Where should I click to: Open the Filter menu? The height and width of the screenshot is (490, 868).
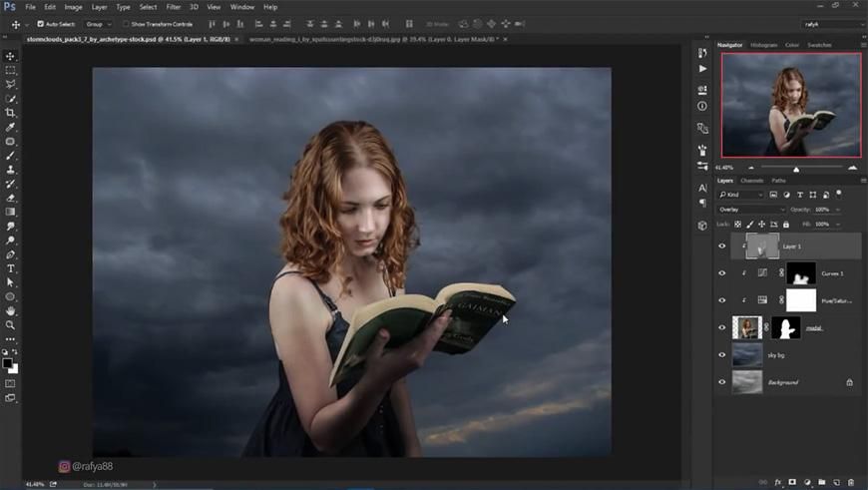point(174,7)
